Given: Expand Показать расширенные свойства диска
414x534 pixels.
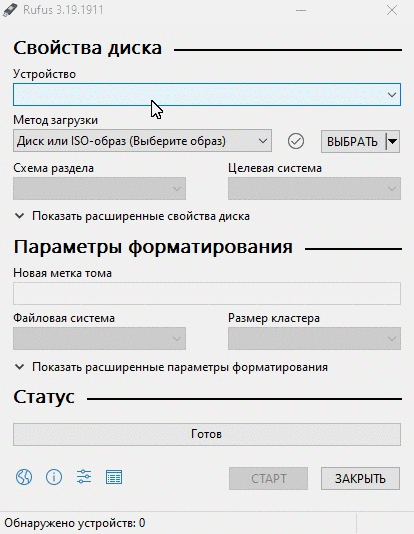Looking at the screenshot, I should tap(133, 216).
